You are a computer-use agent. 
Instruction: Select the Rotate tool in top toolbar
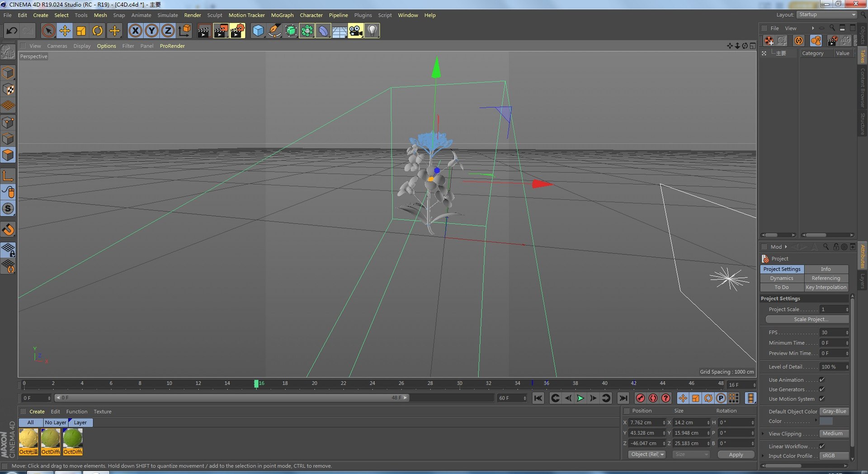click(x=97, y=31)
